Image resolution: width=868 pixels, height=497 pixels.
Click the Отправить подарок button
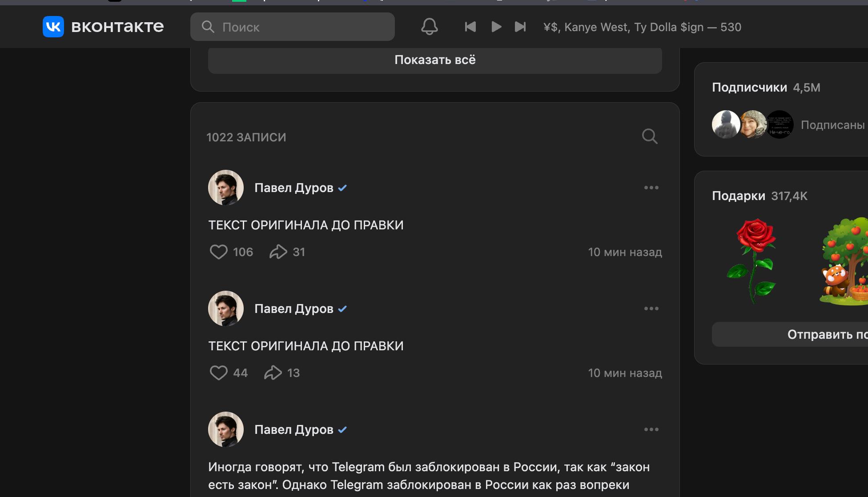coord(790,334)
